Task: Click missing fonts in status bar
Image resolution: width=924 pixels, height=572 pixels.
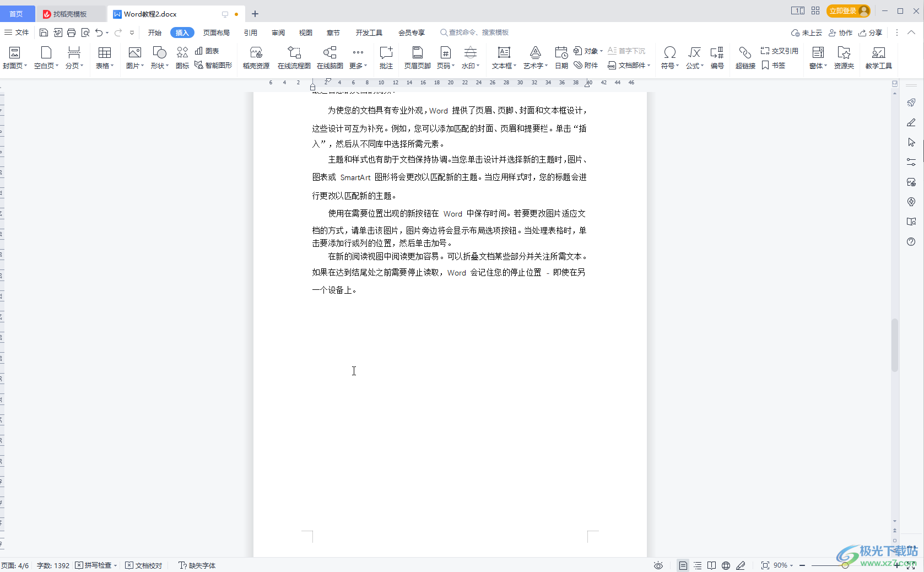Action: click(x=197, y=565)
